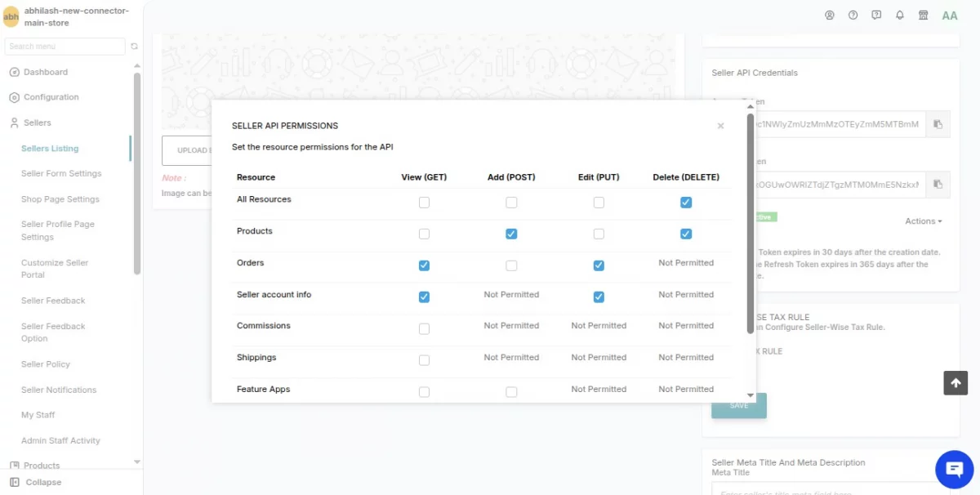Open Seller Feedback Option menu item
The width and height of the screenshot is (980, 495).
coord(53,332)
